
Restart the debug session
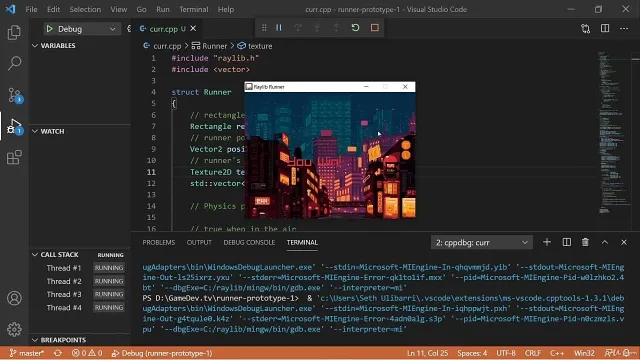pyautogui.click(x=356, y=28)
